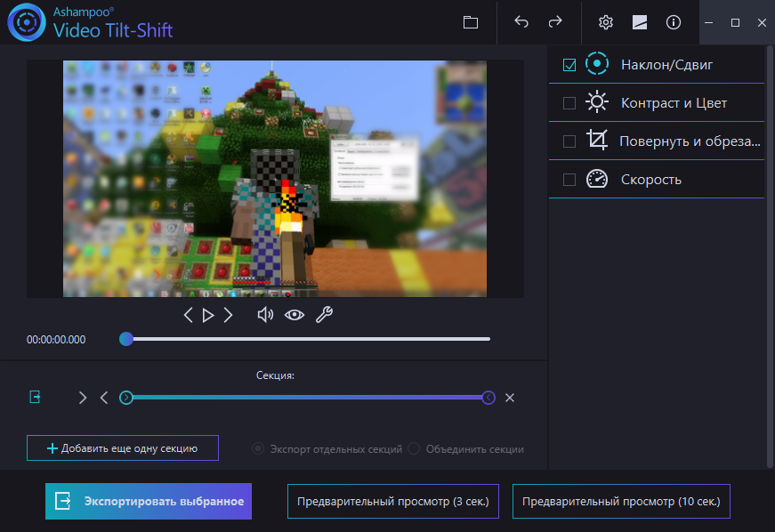This screenshot has height=532, width=775.
Task: Click the Секция: label
Action: pyautogui.click(x=275, y=375)
